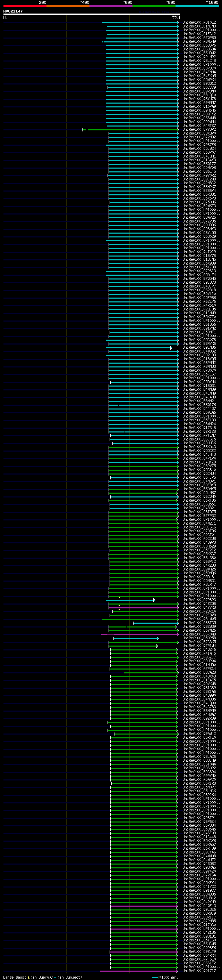This screenshot has width=222, height=980.
Task: Click the 558 query length label
Action: click(175, 17)
